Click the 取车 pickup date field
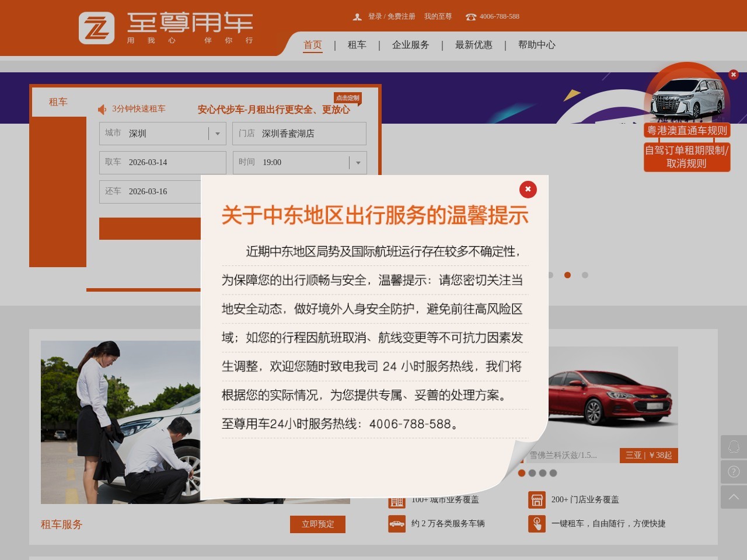The image size is (747, 560). pos(162,162)
